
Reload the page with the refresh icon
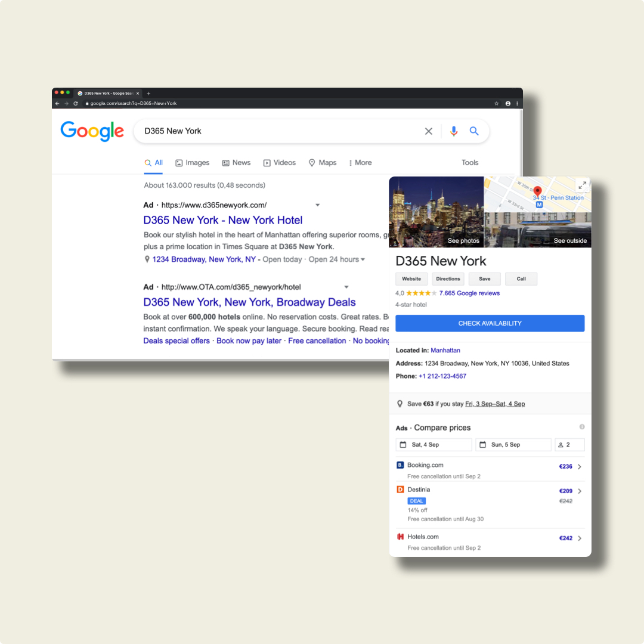[x=76, y=104]
